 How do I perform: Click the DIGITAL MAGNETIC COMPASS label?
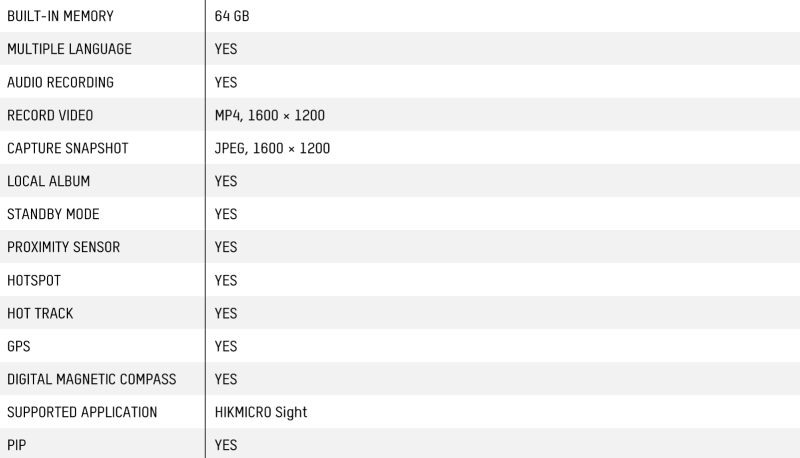coord(92,379)
